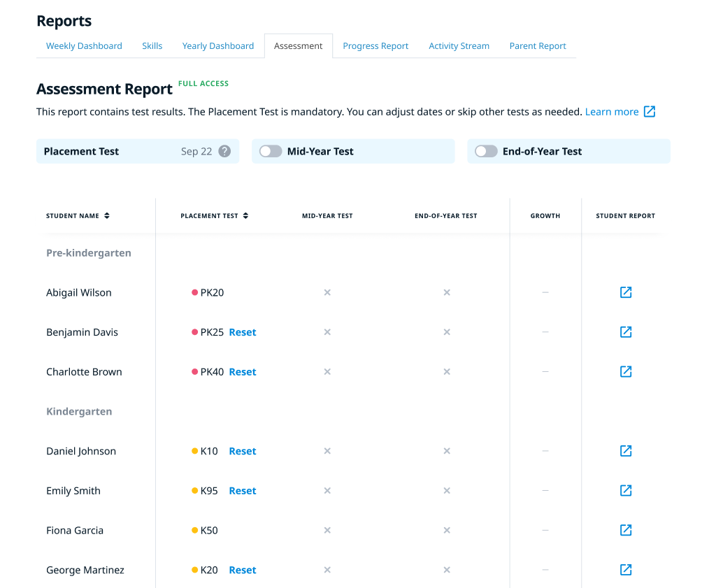Open the Progress Report tab

375,46
